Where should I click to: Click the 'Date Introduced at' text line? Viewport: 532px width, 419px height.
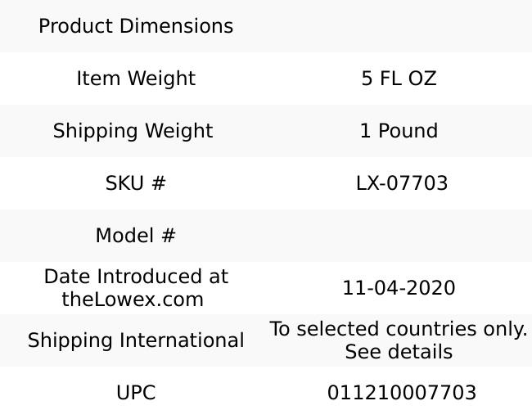pyautogui.click(x=136, y=277)
